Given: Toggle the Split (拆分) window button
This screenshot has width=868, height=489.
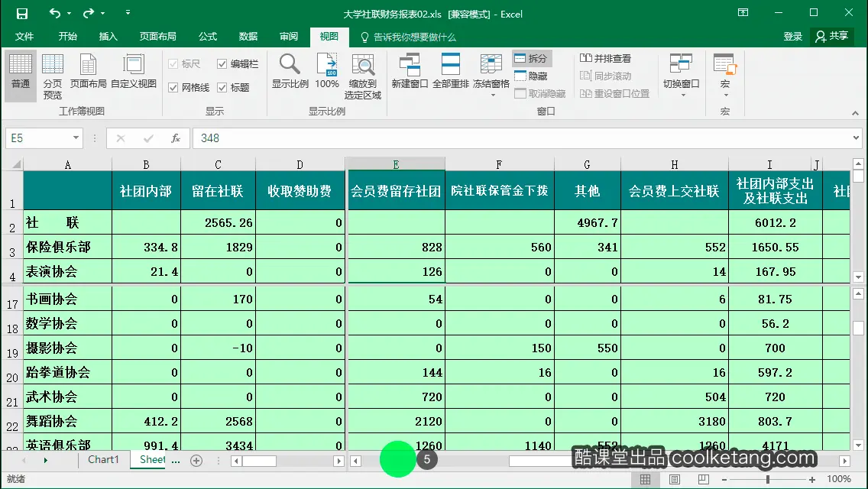Looking at the screenshot, I should tap(531, 58).
